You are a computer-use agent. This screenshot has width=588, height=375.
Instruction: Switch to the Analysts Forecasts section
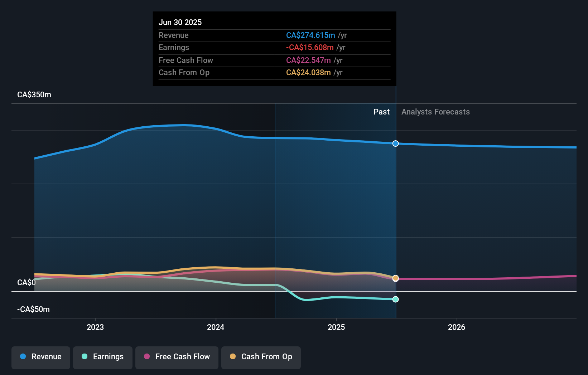[435, 112]
